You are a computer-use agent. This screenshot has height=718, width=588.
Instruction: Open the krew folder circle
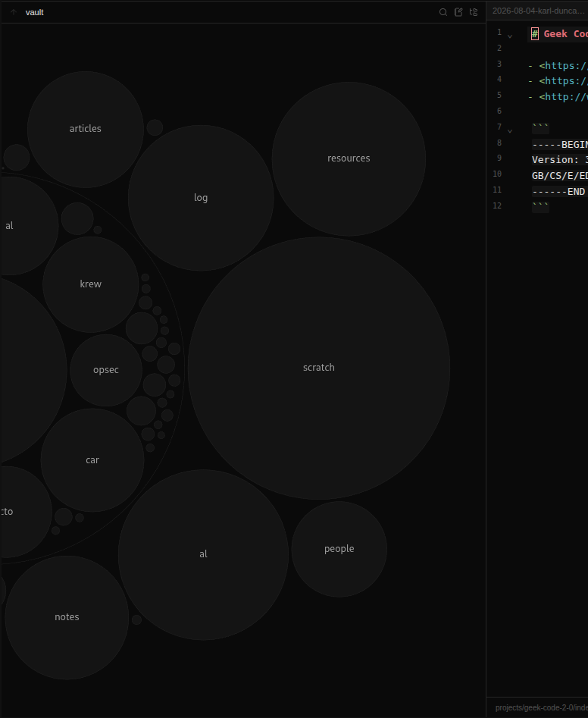pyautogui.click(x=91, y=284)
